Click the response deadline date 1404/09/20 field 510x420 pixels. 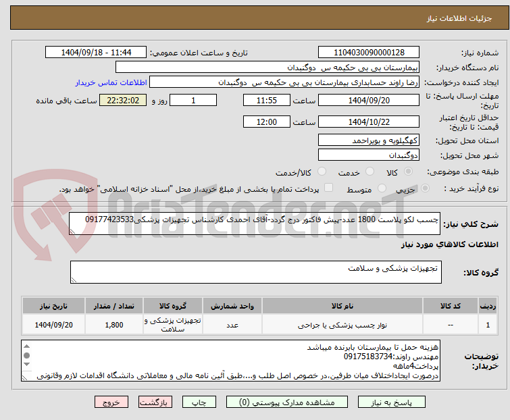pyautogui.click(x=369, y=100)
